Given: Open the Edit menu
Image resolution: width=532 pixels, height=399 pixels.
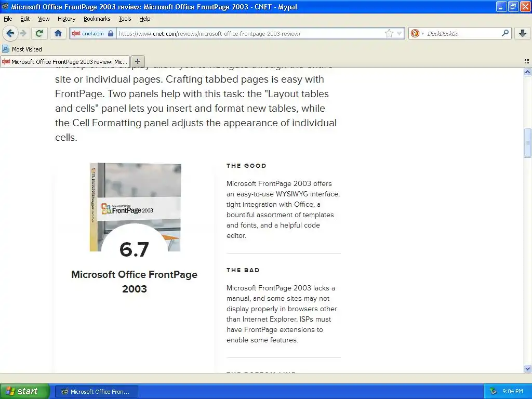Looking at the screenshot, I should [25, 19].
